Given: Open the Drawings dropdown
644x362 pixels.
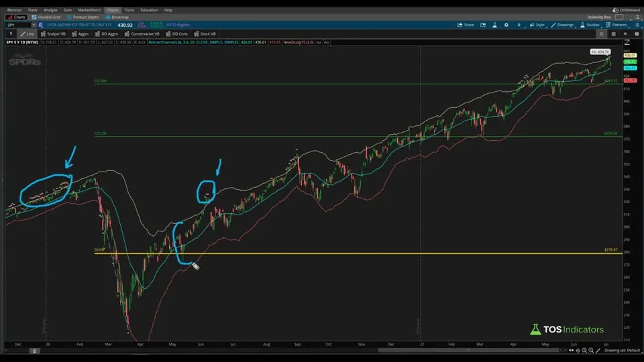Looking at the screenshot, I should point(562,25).
